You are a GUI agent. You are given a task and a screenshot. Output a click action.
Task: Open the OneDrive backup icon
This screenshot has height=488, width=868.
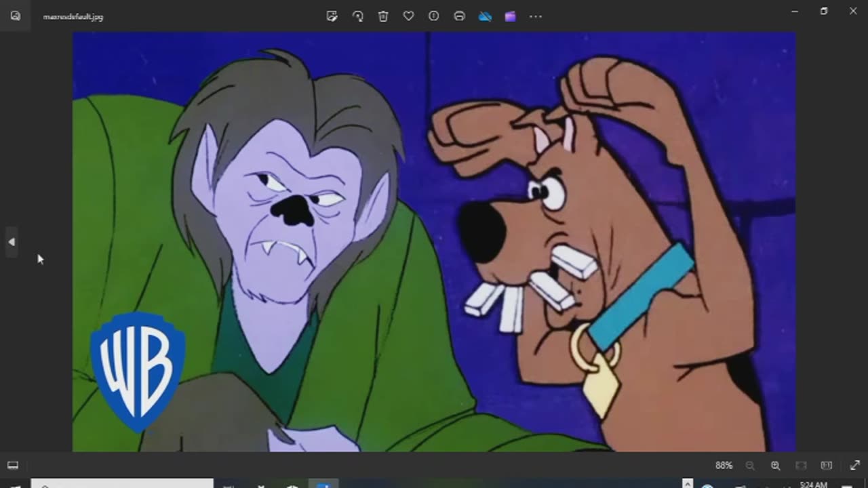click(485, 16)
